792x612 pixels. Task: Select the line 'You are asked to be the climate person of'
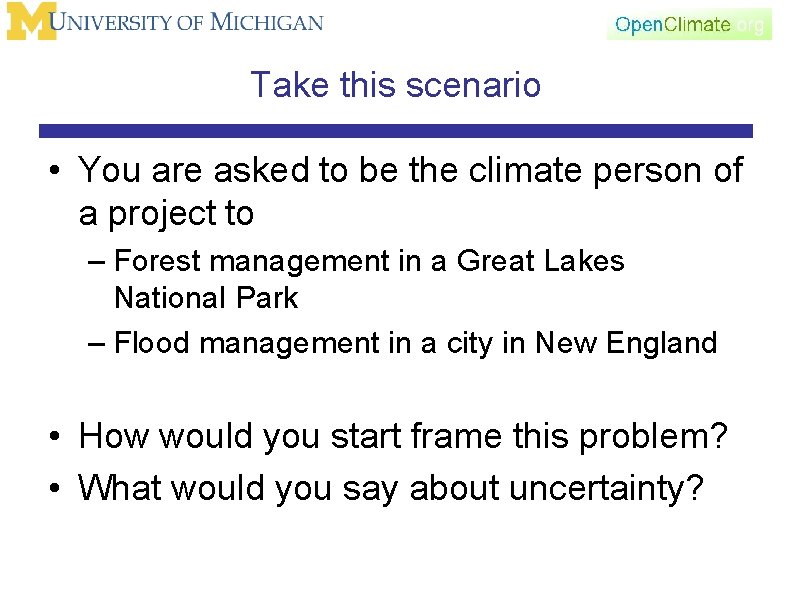tap(410, 171)
